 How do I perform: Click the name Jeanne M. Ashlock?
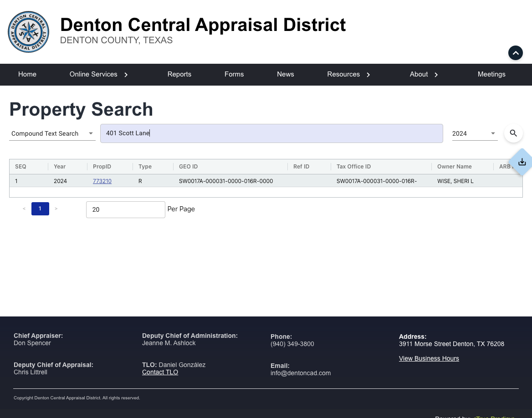click(169, 343)
